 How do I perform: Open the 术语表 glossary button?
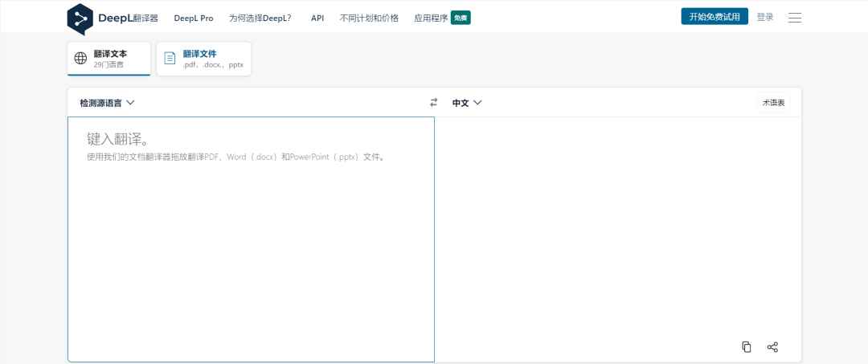point(773,103)
